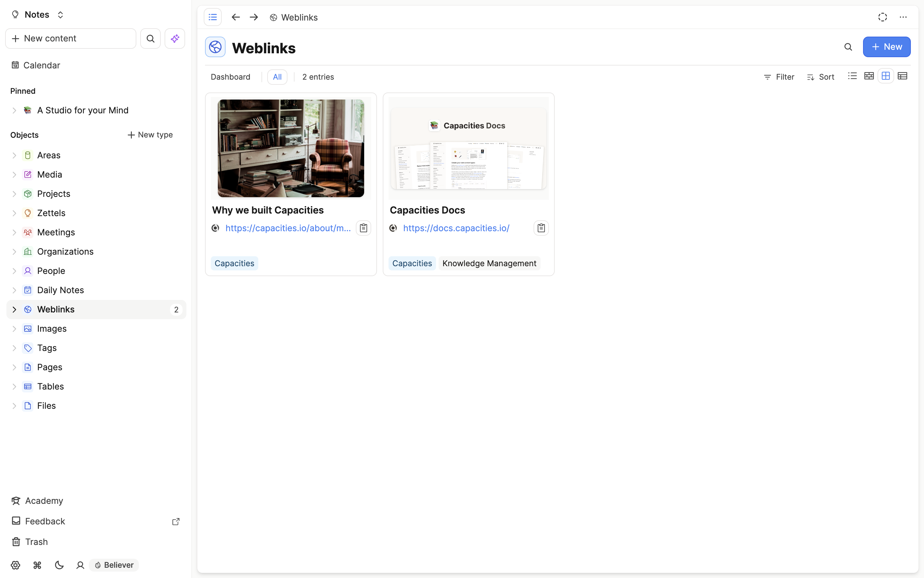The width and height of the screenshot is (924, 578).
Task: Click New content button
Action: (71, 39)
